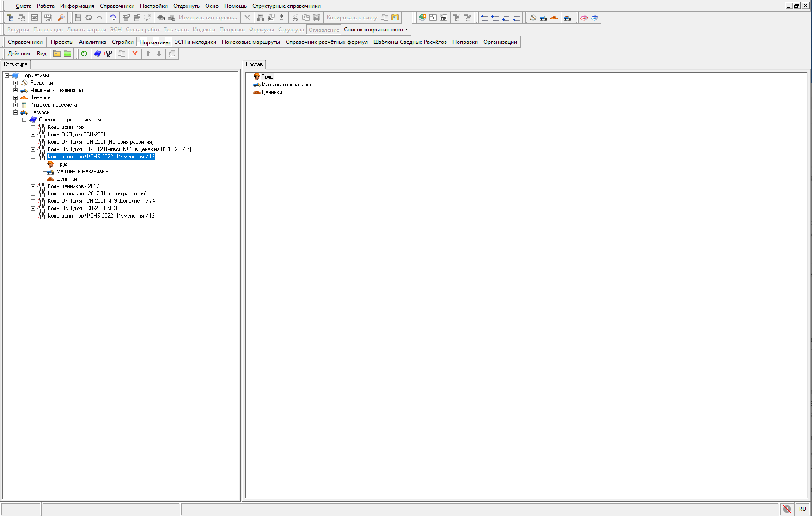
Task: Click the red X delete icon
Action: pyautogui.click(x=135, y=54)
